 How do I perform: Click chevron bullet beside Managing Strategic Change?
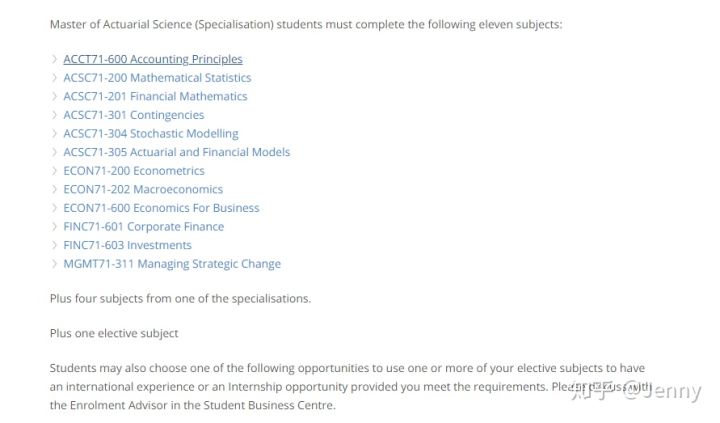[x=54, y=264]
